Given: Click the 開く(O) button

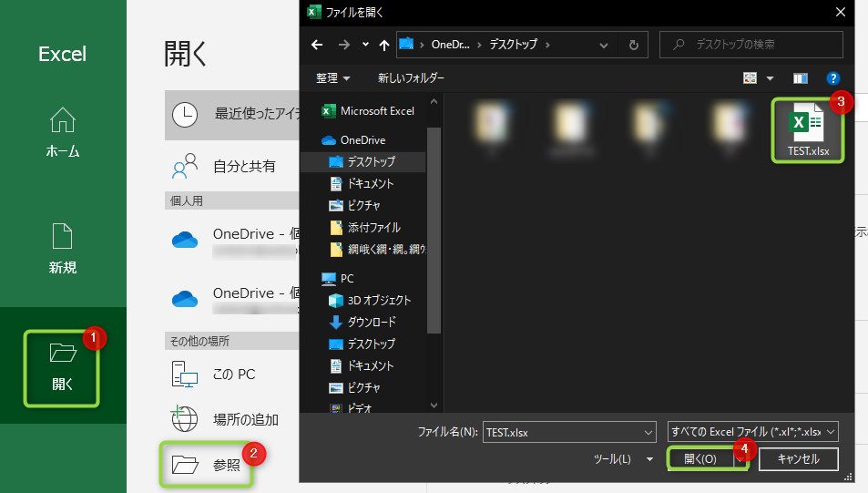Looking at the screenshot, I should 700,458.
